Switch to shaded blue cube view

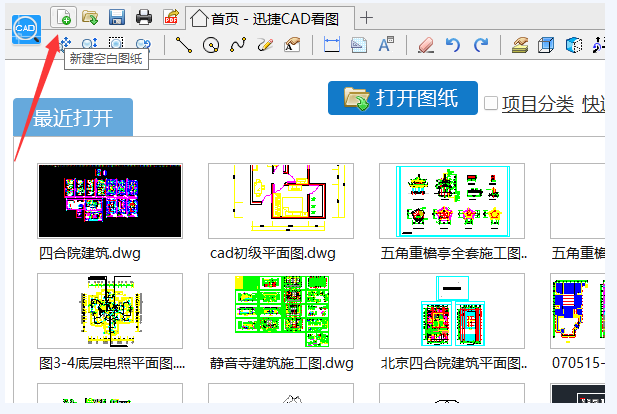[574, 45]
